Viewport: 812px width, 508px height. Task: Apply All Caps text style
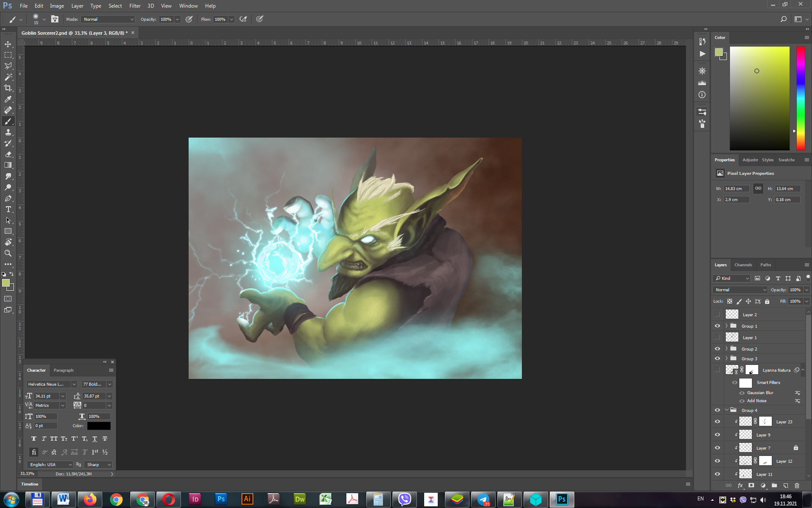click(54, 439)
